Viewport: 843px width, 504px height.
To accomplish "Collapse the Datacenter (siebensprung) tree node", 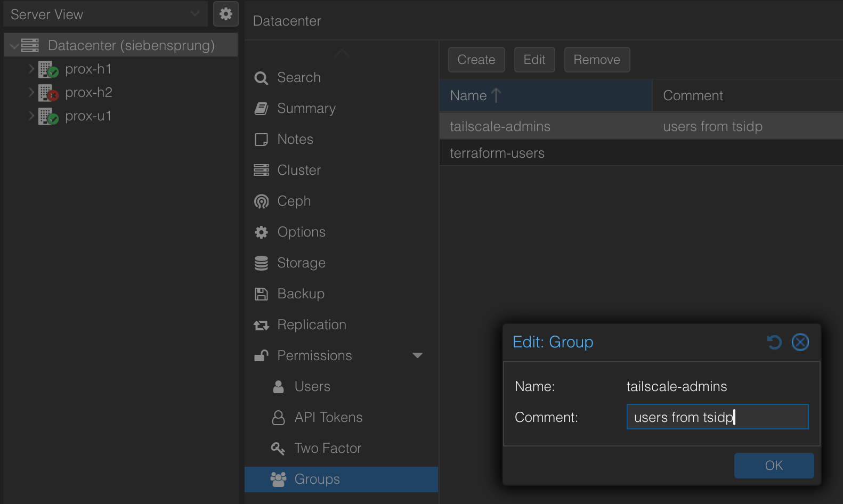I will coord(14,46).
